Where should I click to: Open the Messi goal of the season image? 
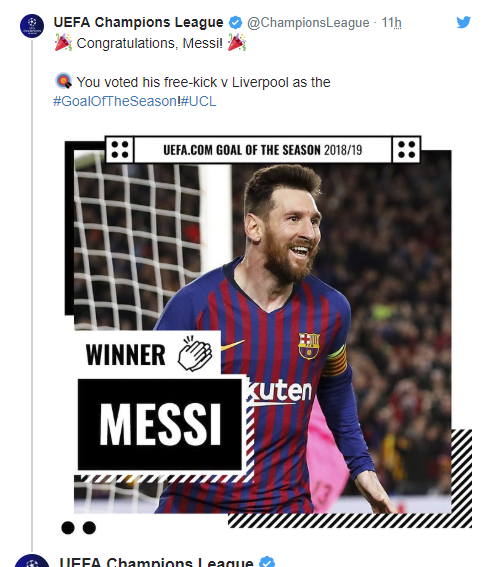268,332
